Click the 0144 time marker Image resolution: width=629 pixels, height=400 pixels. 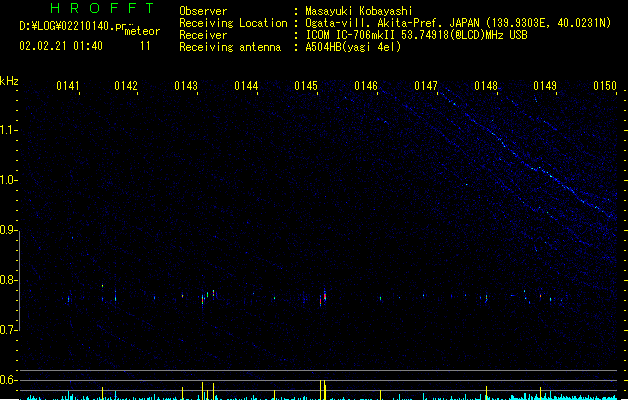(246, 86)
